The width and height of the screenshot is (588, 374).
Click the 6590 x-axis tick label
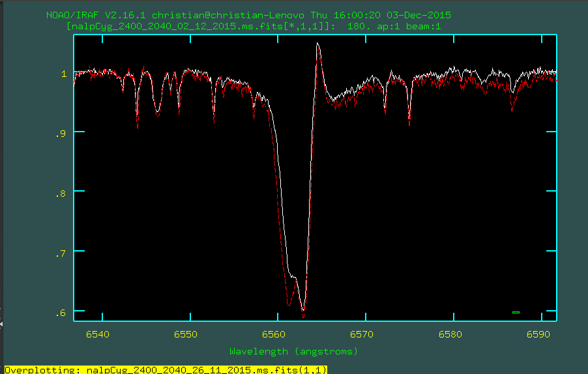[538, 334]
